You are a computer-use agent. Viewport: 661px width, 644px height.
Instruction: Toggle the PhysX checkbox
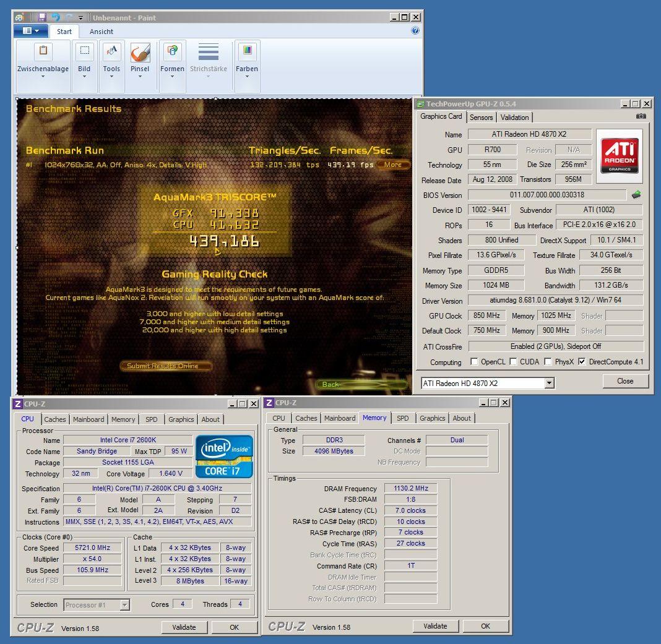click(548, 362)
